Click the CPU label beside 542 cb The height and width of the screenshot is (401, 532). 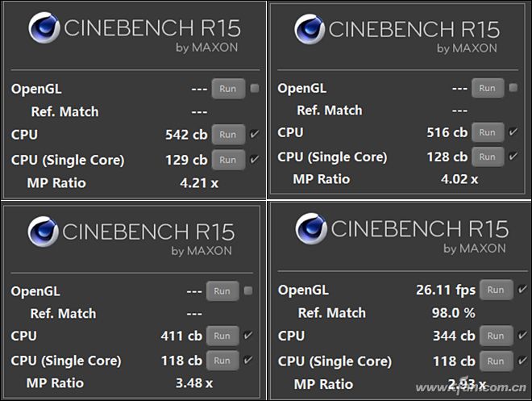coord(24,135)
